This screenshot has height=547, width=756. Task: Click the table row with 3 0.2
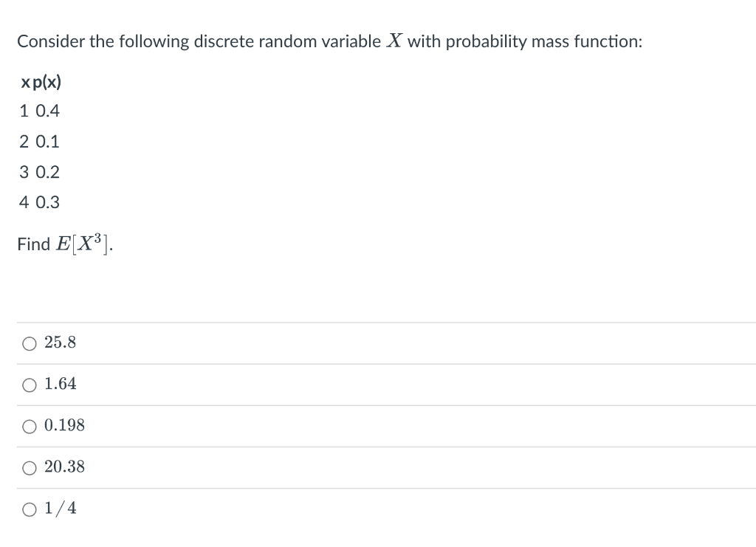40,172
